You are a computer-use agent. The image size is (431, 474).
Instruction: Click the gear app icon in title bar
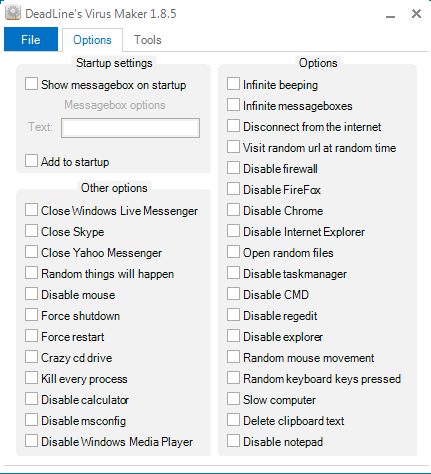click(x=13, y=13)
